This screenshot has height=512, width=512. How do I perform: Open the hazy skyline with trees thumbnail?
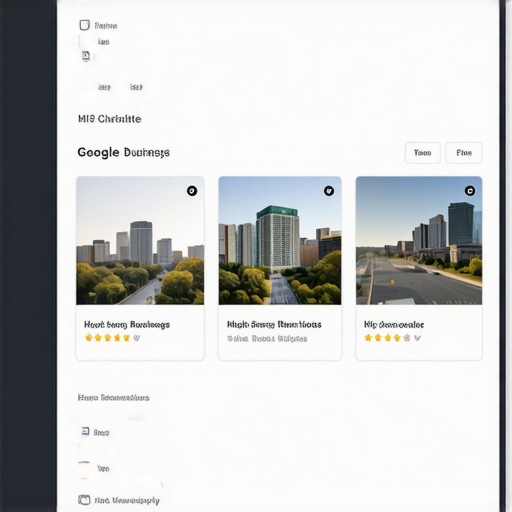(x=140, y=241)
